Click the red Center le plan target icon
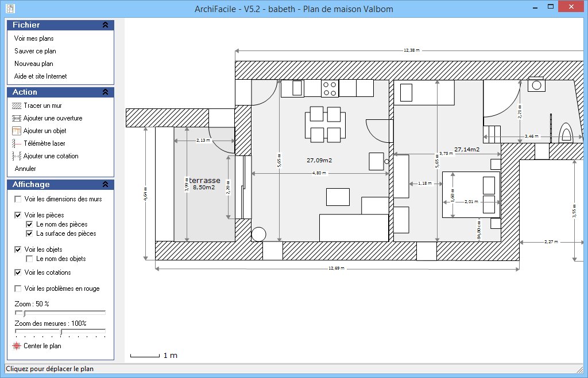Viewport: 588px width, 378px height. coord(17,346)
